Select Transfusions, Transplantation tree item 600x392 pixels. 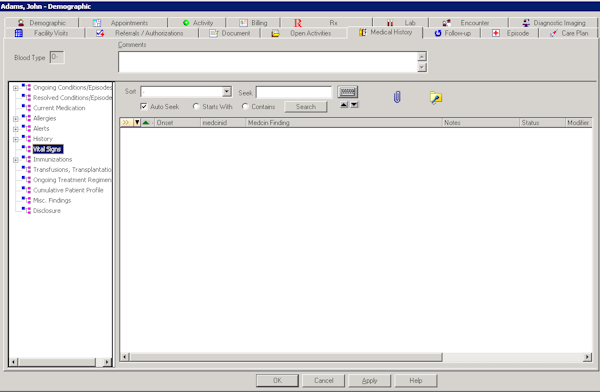[72, 170]
